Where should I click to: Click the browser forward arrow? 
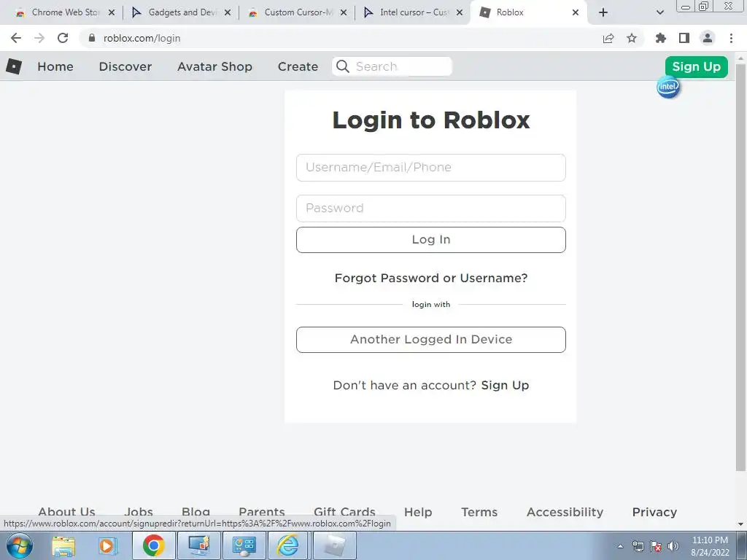point(39,38)
